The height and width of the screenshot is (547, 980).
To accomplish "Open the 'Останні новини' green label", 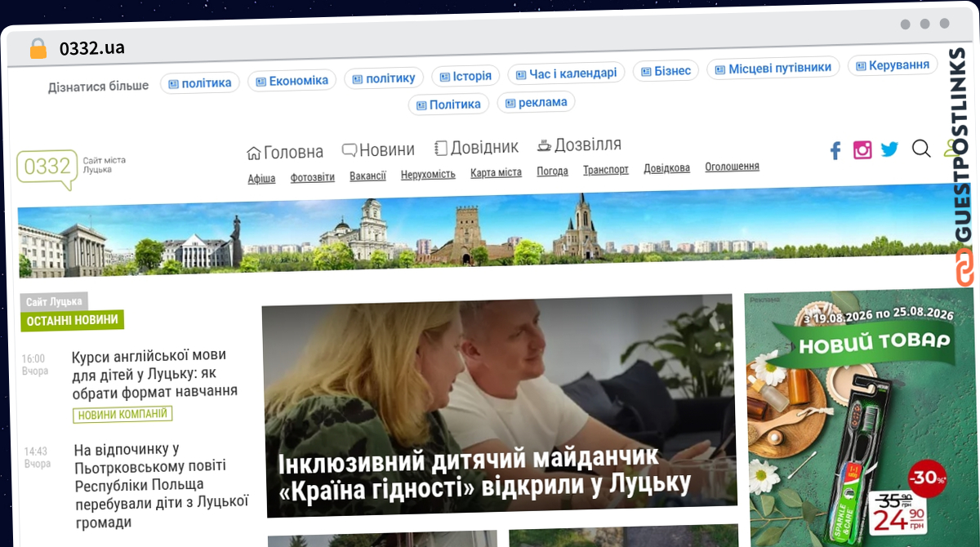I will [72, 320].
